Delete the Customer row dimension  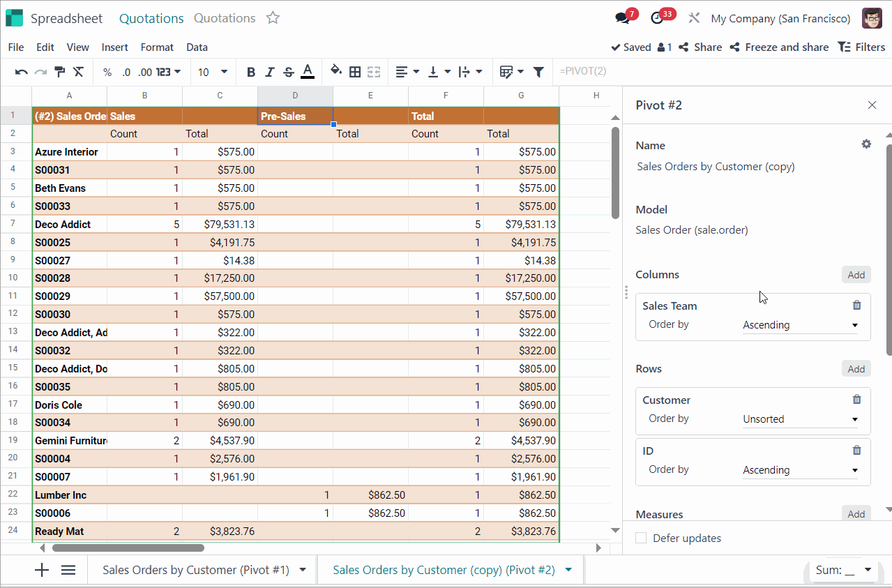point(857,400)
